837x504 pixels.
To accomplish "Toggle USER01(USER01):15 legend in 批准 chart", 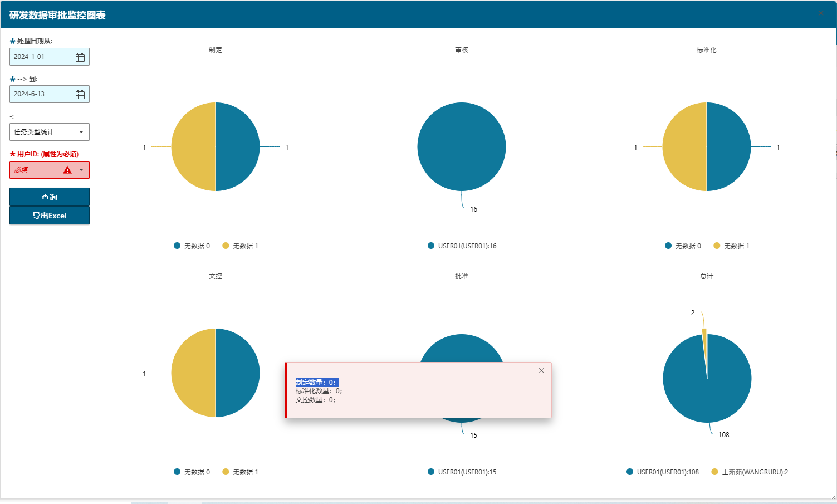I will point(462,472).
